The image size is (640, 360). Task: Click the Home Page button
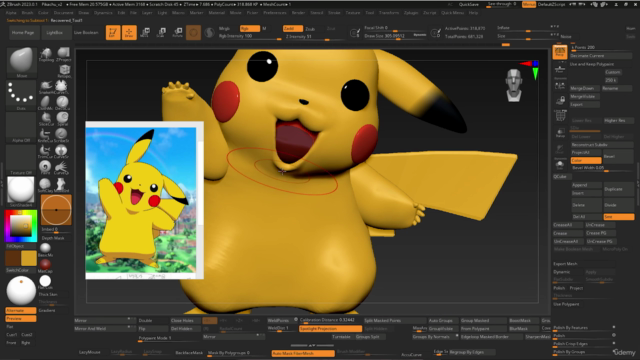click(x=23, y=33)
